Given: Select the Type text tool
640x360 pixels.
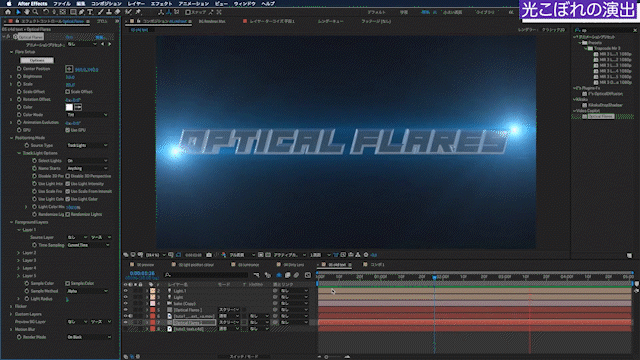Looking at the screenshot, I should [x=90, y=12].
